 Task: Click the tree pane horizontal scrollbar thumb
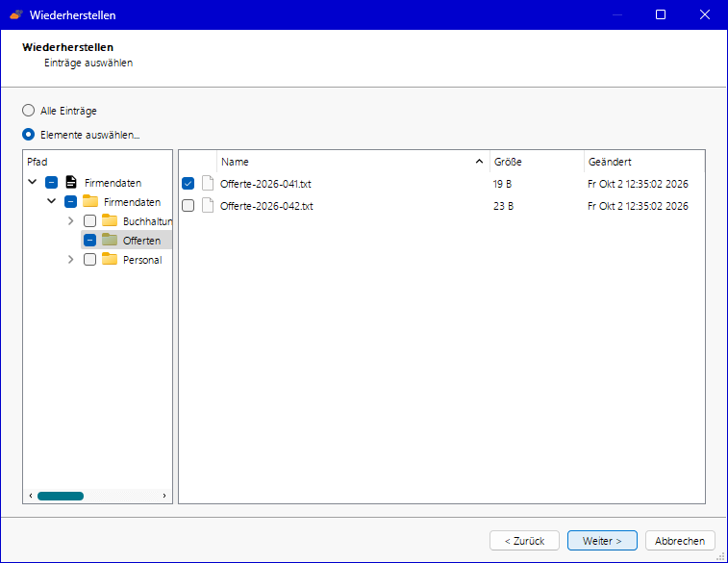tap(61, 496)
